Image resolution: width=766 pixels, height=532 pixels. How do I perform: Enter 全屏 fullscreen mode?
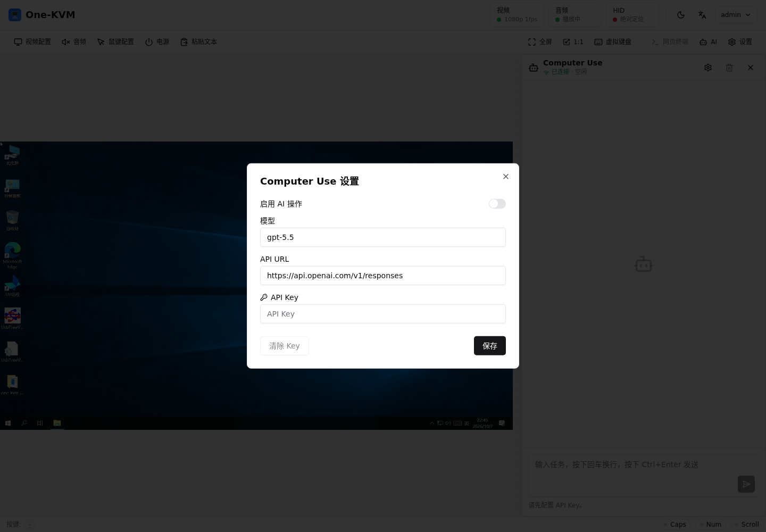(540, 41)
